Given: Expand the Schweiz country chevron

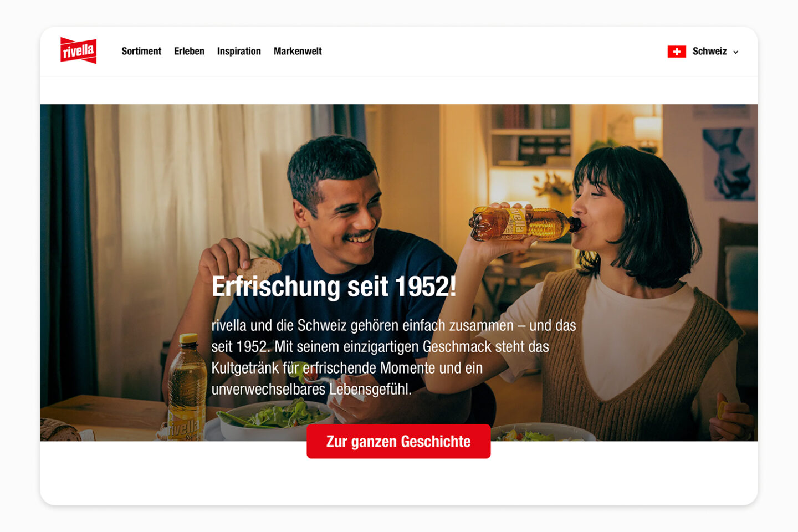Looking at the screenshot, I should click(736, 52).
